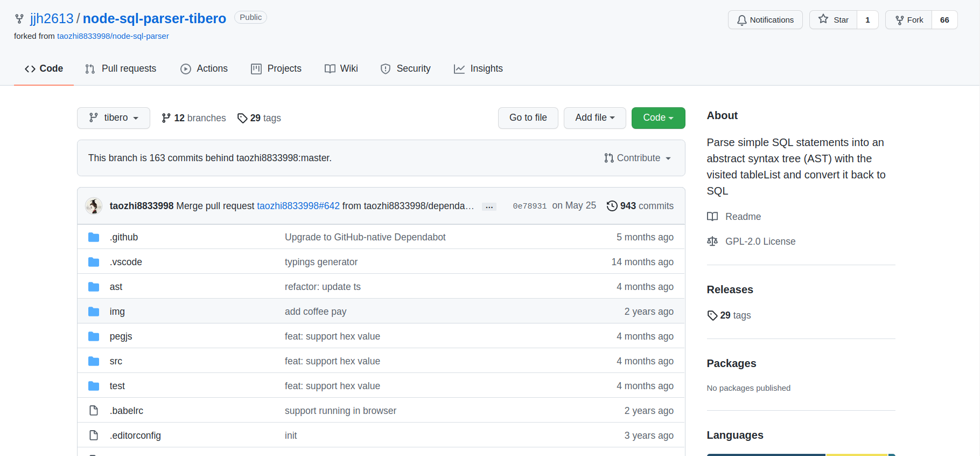Open commit 'support running in browser'
Screen dimensions: 980x456
(340, 411)
